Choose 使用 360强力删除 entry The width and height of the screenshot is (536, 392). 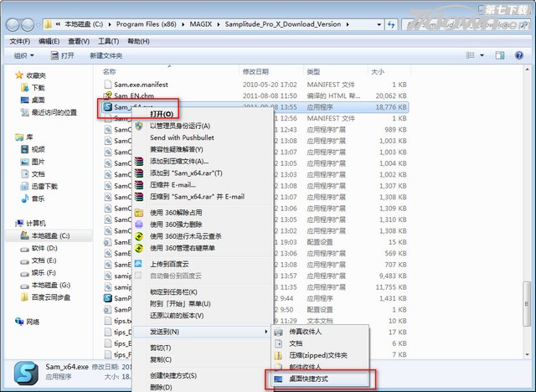tap(203, 224)
